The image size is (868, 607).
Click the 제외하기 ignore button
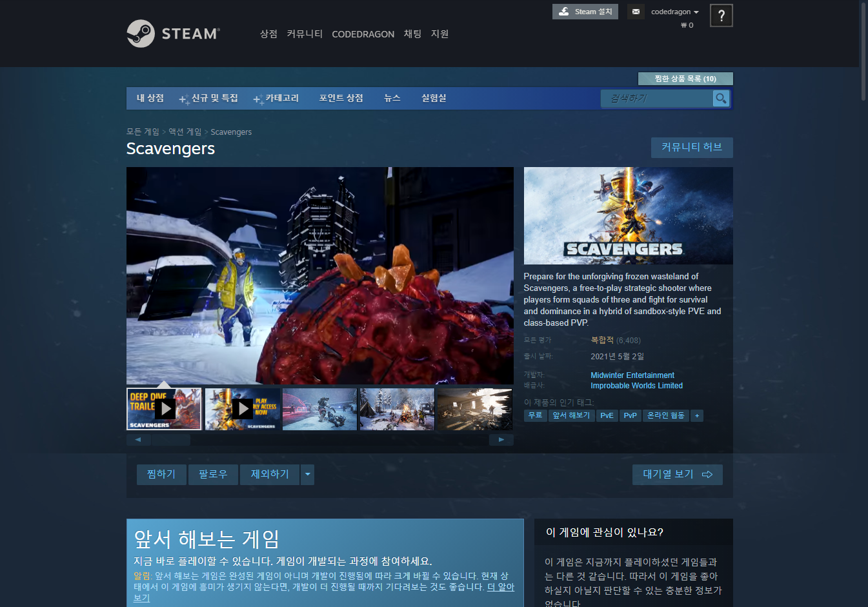point(270,474)
